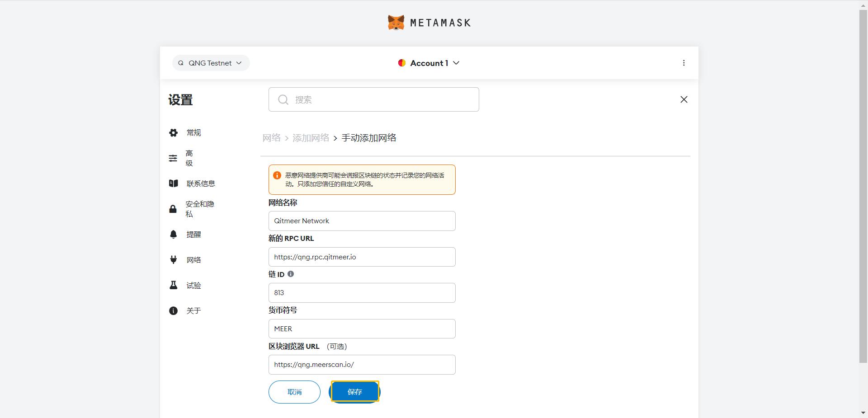868x418 pixels.
Task: Open the 试验 settings tab
Action: tap(193, 285)
